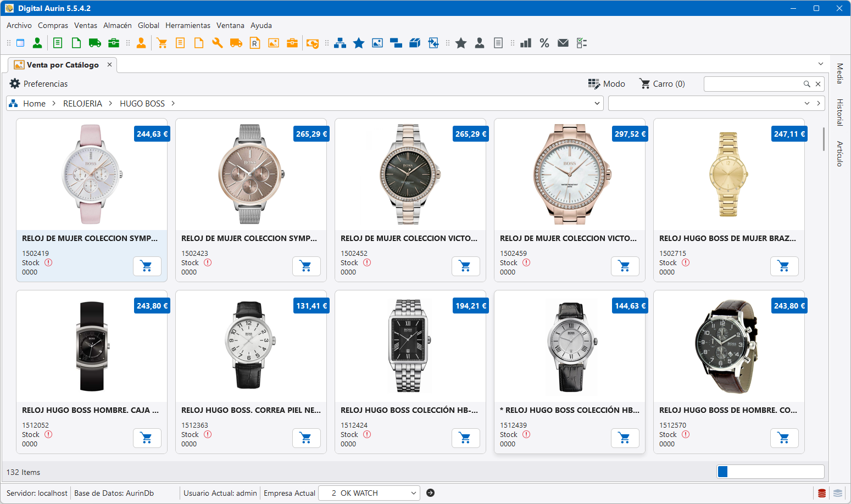Click the orange R document icon

(255, 43)
